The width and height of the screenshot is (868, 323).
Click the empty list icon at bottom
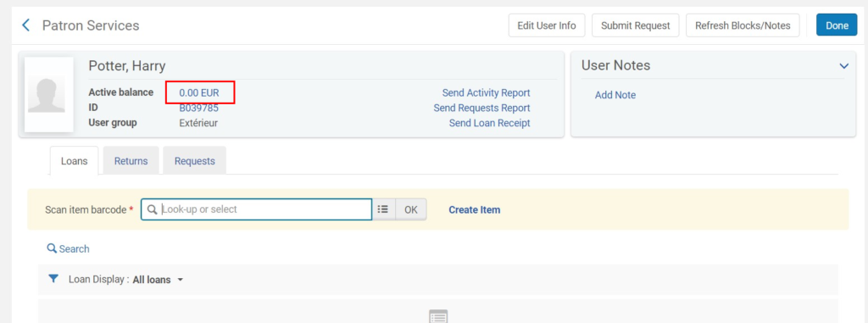click(x=438, y=317)
